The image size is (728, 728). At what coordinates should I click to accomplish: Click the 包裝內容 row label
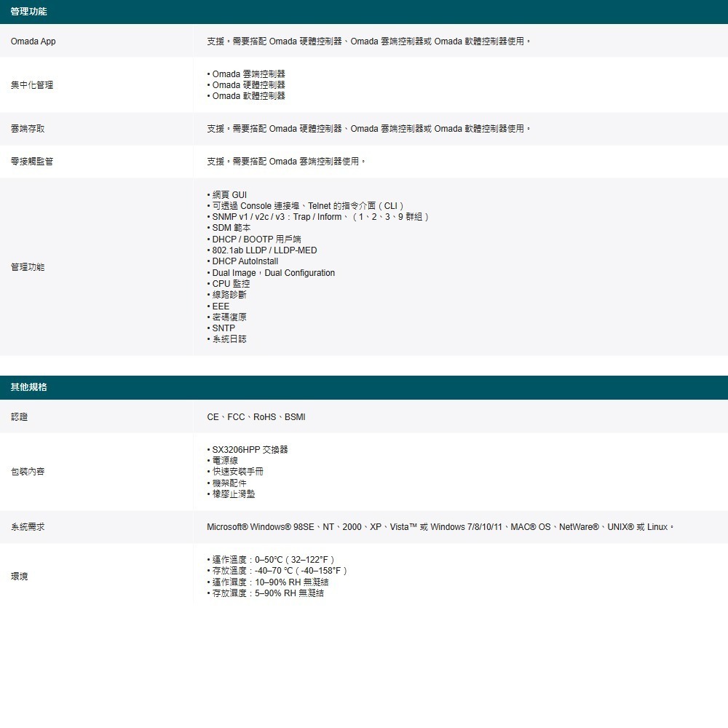click(28, 472)
